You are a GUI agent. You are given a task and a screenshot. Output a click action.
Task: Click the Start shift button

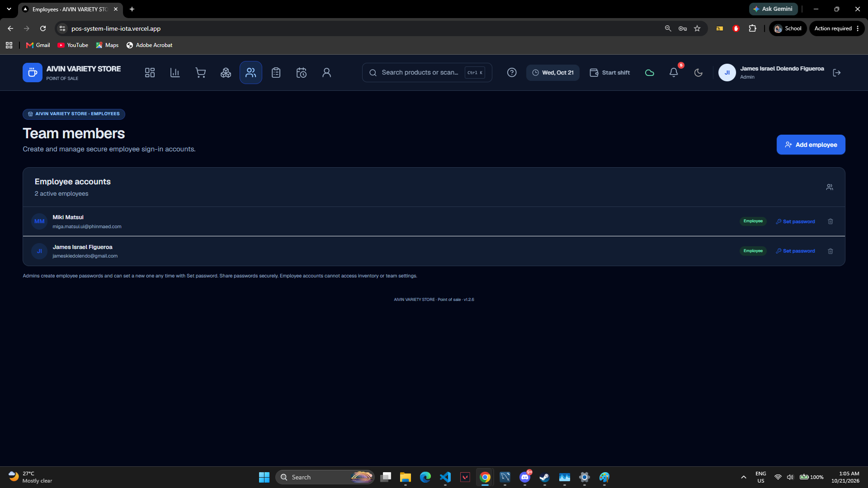tap(610, 73)
